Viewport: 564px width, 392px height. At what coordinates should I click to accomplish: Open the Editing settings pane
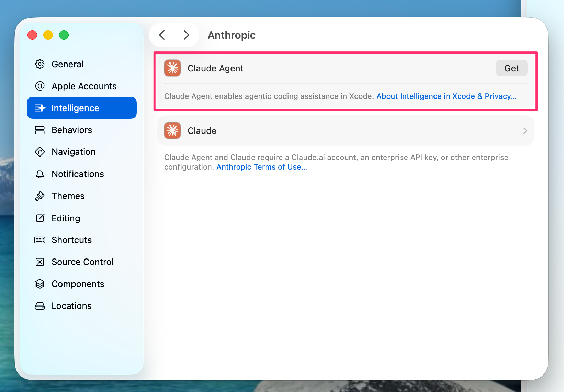point(66,218)
